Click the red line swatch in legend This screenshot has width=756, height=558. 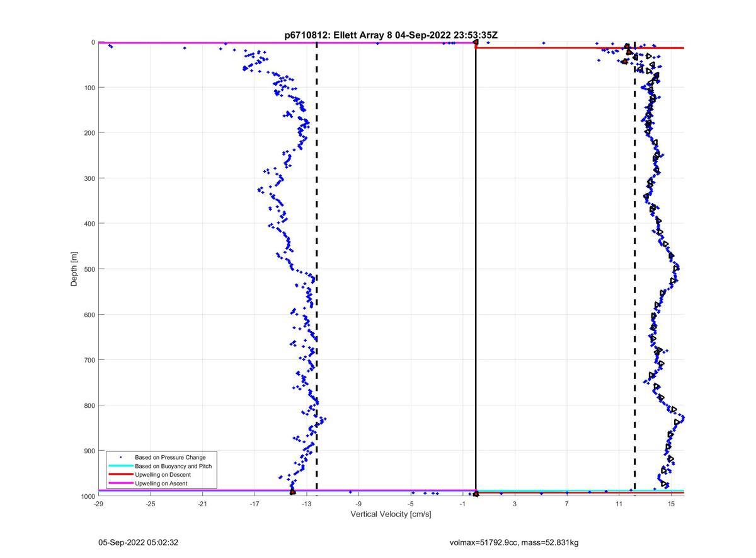pyautogui.click(x=120, y=475)
